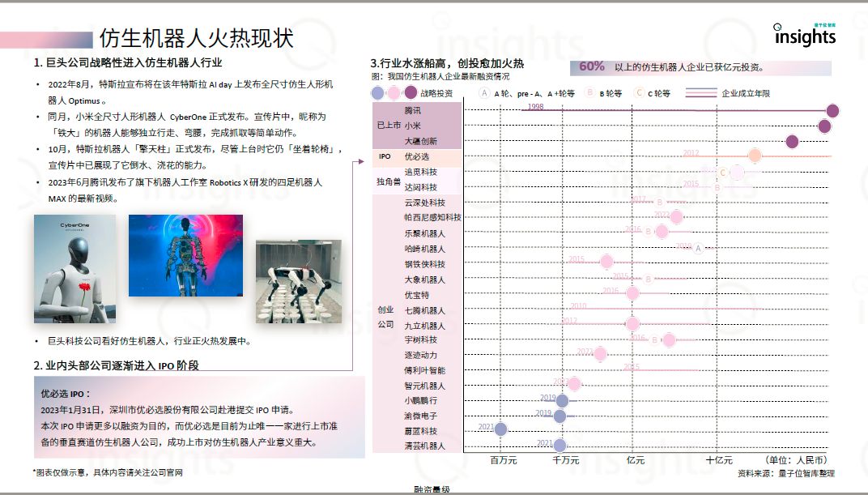Click the footnote *图表仅做示意
Viewport: 868px width, 495px height.
tap(108, 472)
